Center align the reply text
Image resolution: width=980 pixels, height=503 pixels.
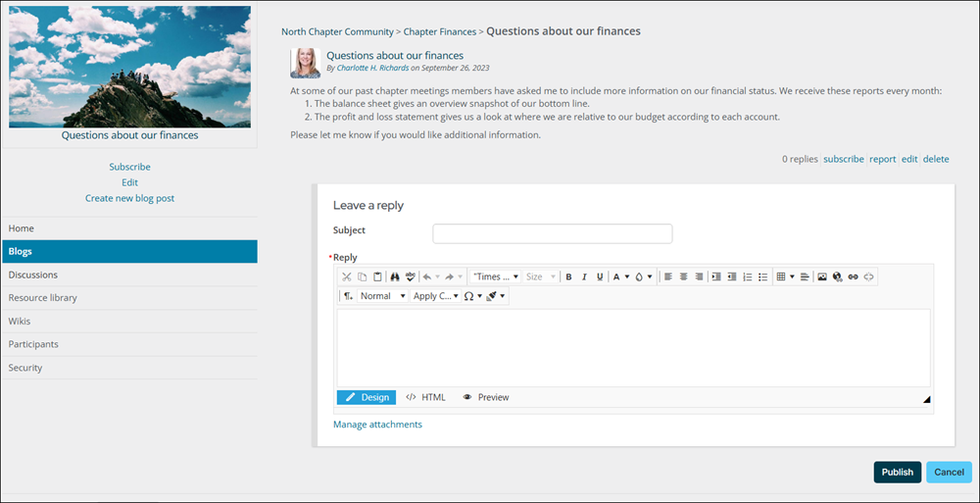tap(684, 277)
